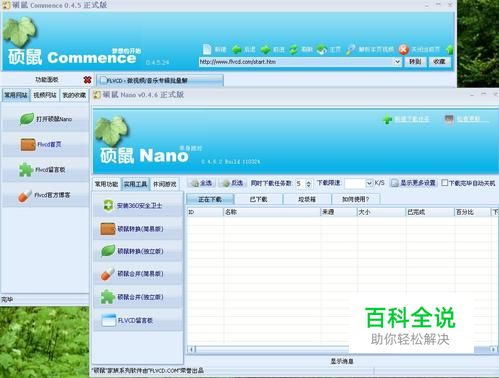This screenshot has height=378, width=499.
Task: Switch to 我的收藏 tab in Commence
Action: coord(74,95)
